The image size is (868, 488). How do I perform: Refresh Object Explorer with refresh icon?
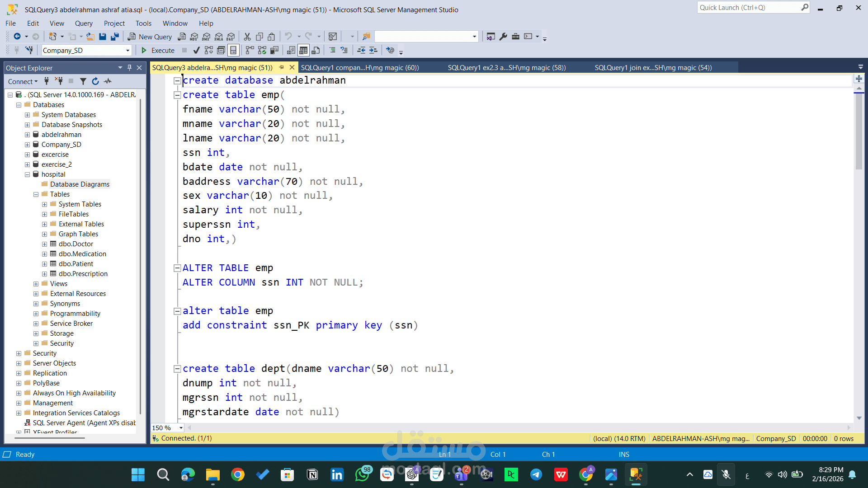[95, 81]
